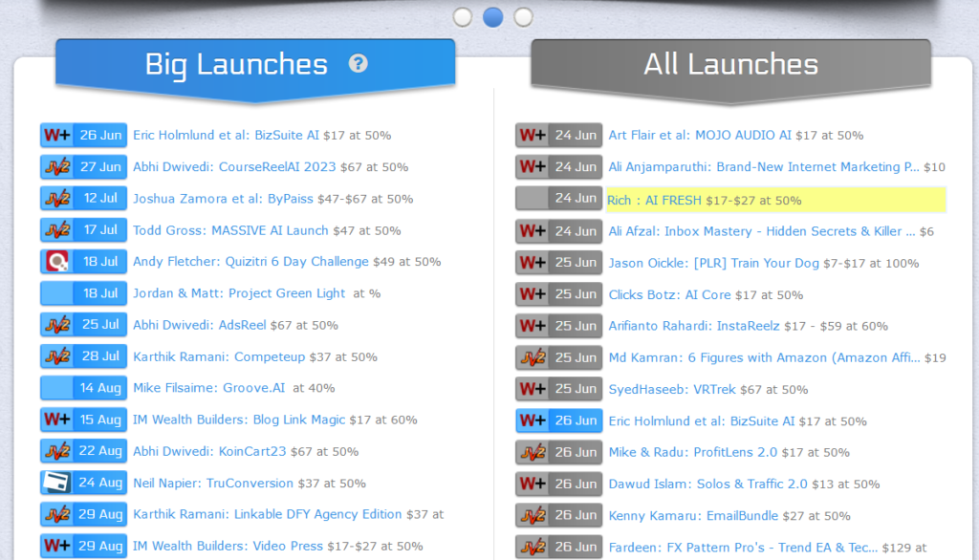
Task: Select the active blue middle carousel dot
Action: click(493, 17)
